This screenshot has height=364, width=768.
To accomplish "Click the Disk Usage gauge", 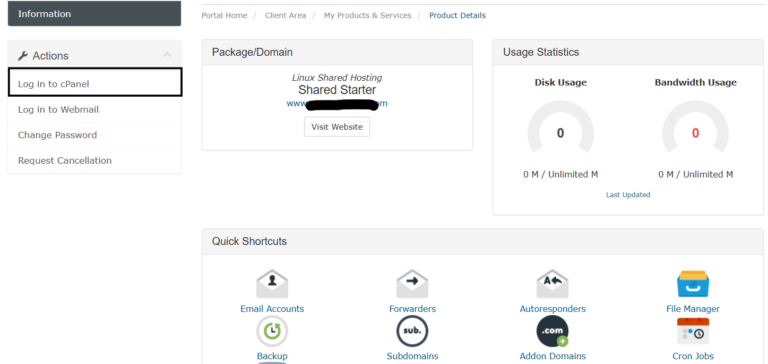I will [560, 127].
